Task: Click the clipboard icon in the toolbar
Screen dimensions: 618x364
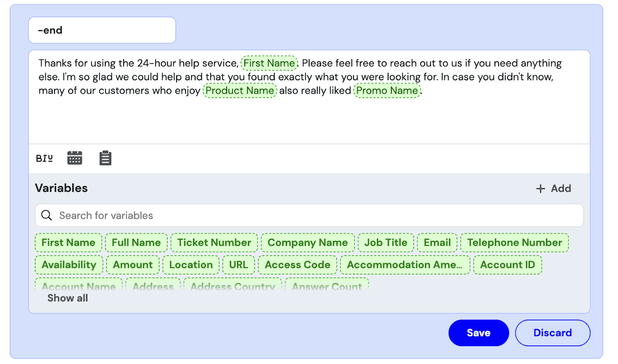Action: [105, 158]
